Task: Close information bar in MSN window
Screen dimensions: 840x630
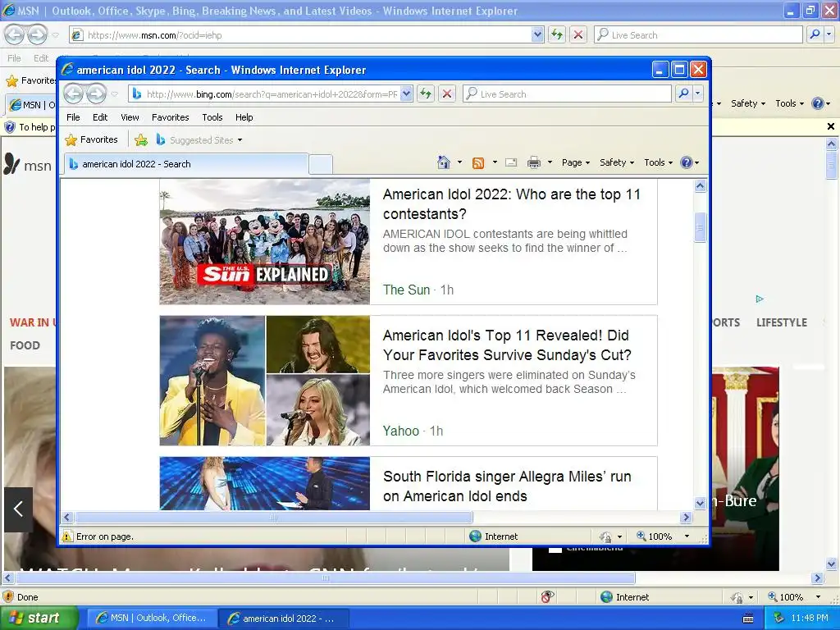Action: click(x=830, y=126)
